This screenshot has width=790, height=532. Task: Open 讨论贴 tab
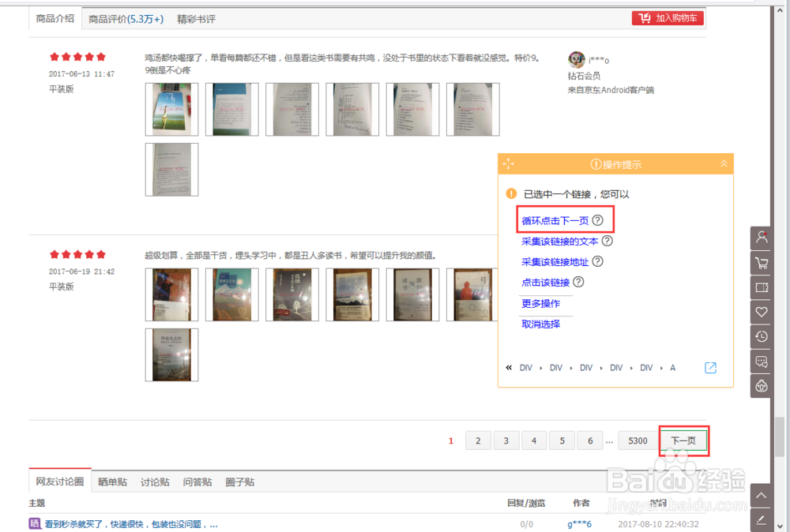tap(155, 482)
